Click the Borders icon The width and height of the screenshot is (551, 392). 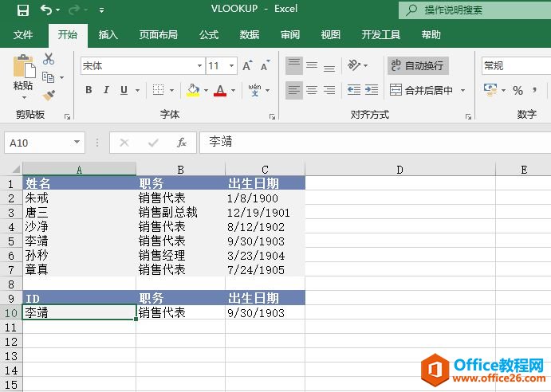158,90
